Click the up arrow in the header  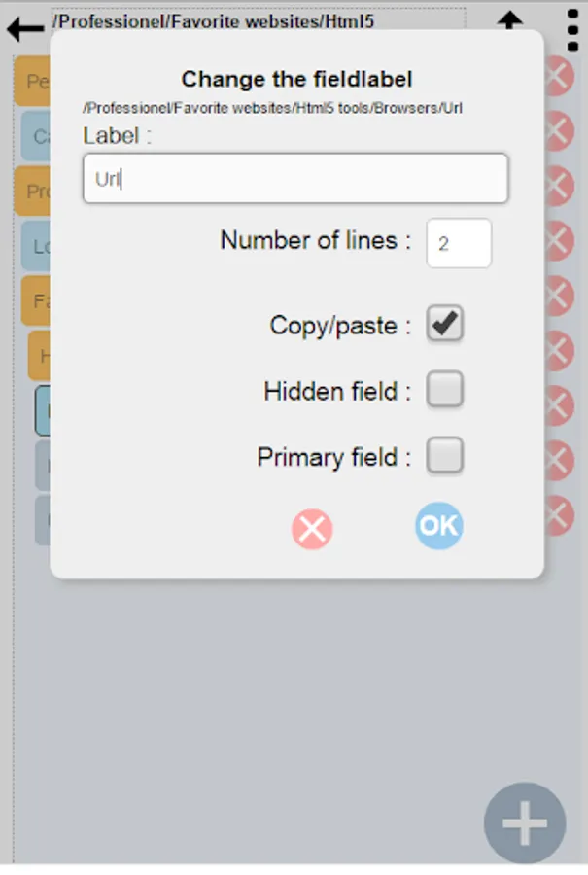point(509,19)
